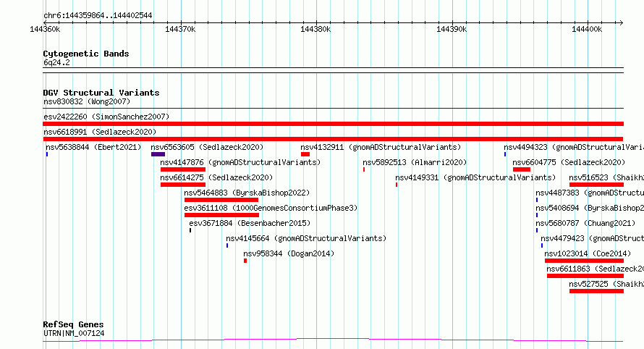This screenshot has width=644, height=349.
Task: Open nsv5464883 (ByrskaBishop2022) label
Action: tap(247, 193)
